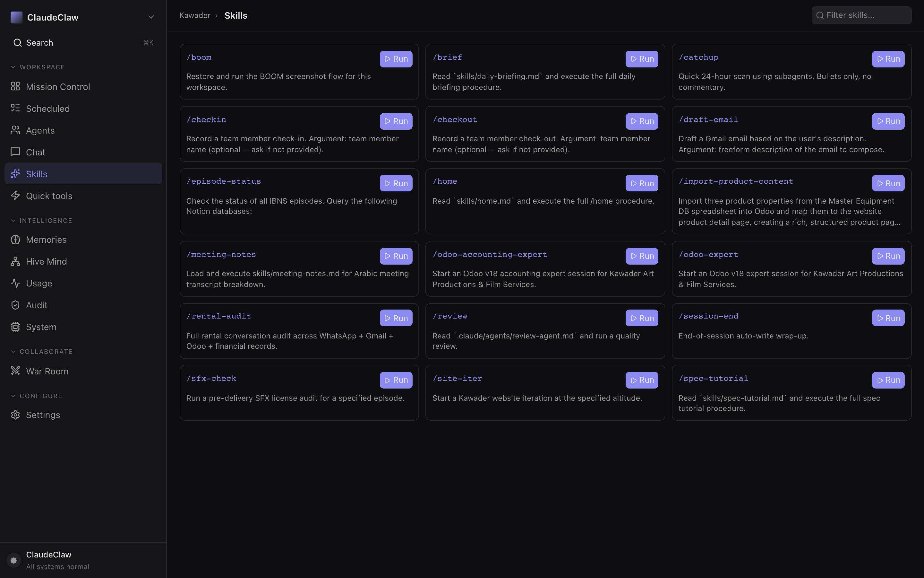Click the magnifier icon in Filter skills
Screen dimensions: 924x578
click(x=820, y=15)
